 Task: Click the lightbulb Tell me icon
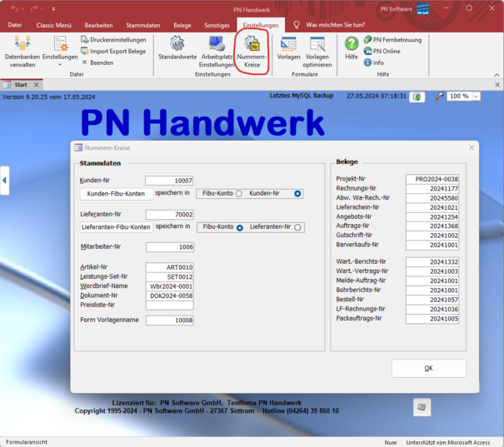pyautogui.click(x=297, y=25)
